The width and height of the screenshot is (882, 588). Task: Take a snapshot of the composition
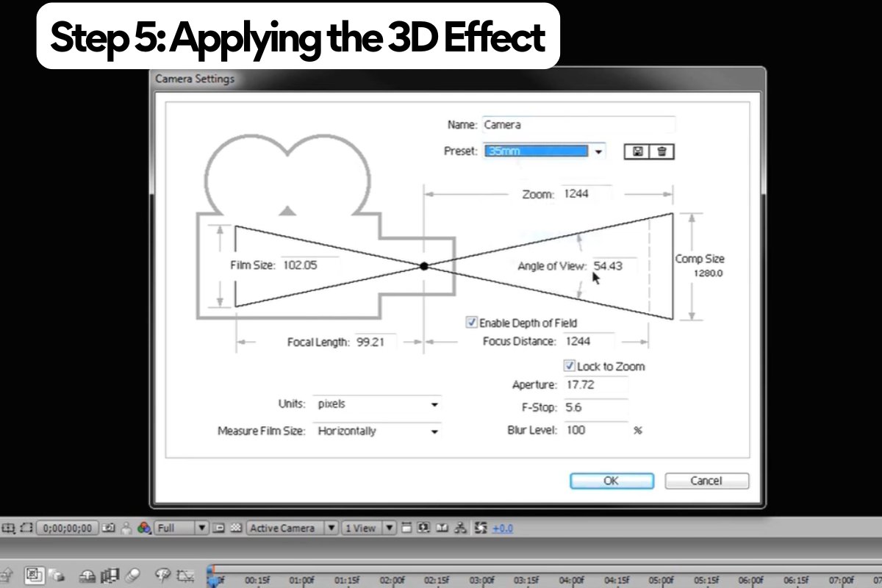click(108, 528)
